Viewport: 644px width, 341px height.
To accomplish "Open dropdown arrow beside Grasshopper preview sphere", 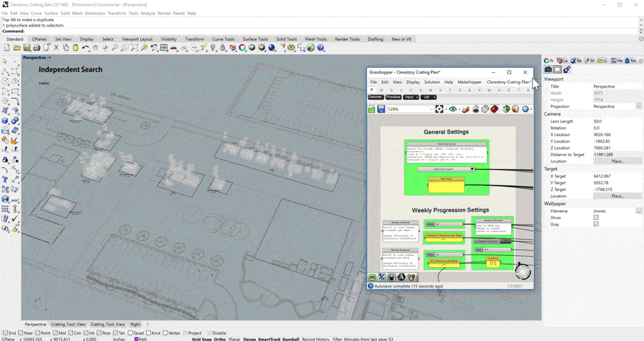I will coord(531,109).
